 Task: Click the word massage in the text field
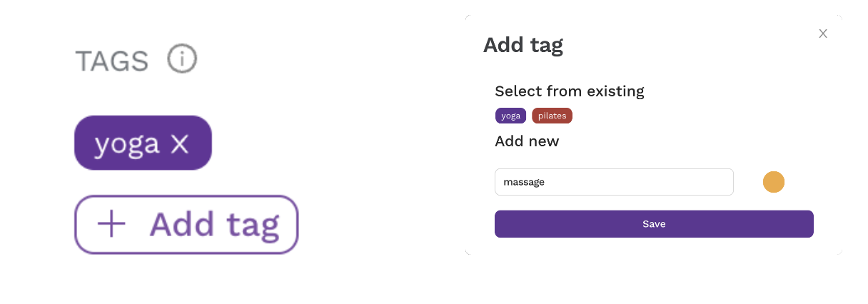[524, 182]
